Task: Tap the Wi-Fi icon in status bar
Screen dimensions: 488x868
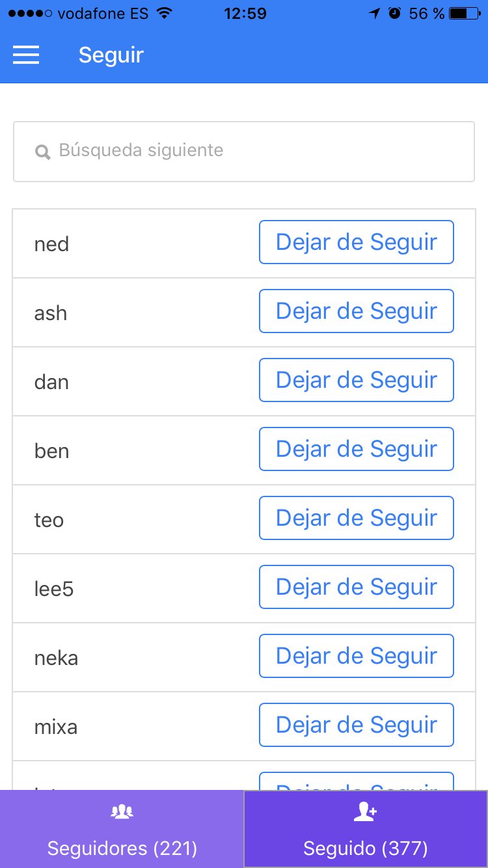Action: point(165,13)
